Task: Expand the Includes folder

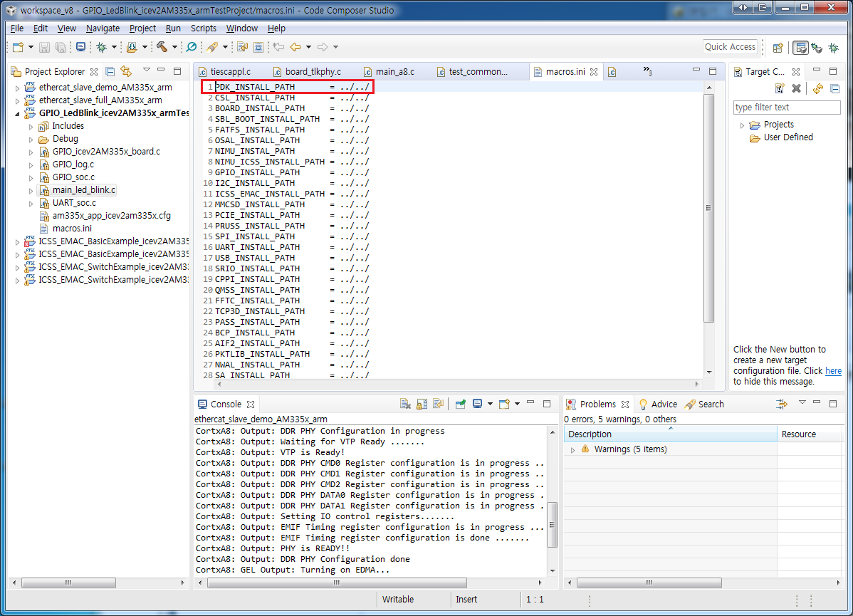Action: pos(31,126)
